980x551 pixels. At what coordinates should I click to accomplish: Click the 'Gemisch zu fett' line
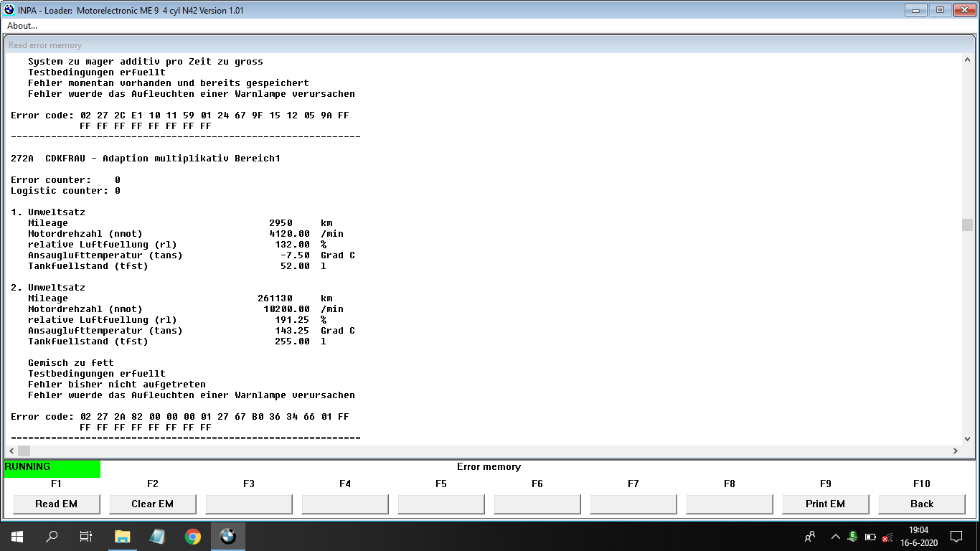tap(71, 363)
